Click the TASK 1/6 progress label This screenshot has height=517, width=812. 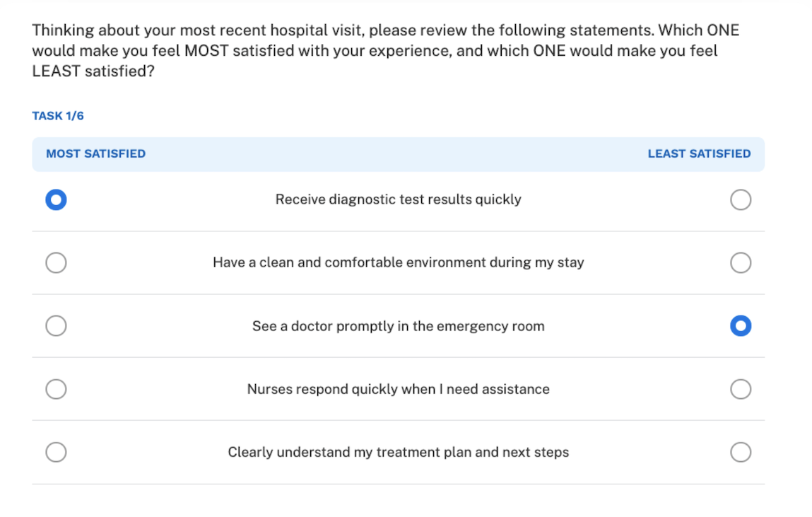[57, 115]
